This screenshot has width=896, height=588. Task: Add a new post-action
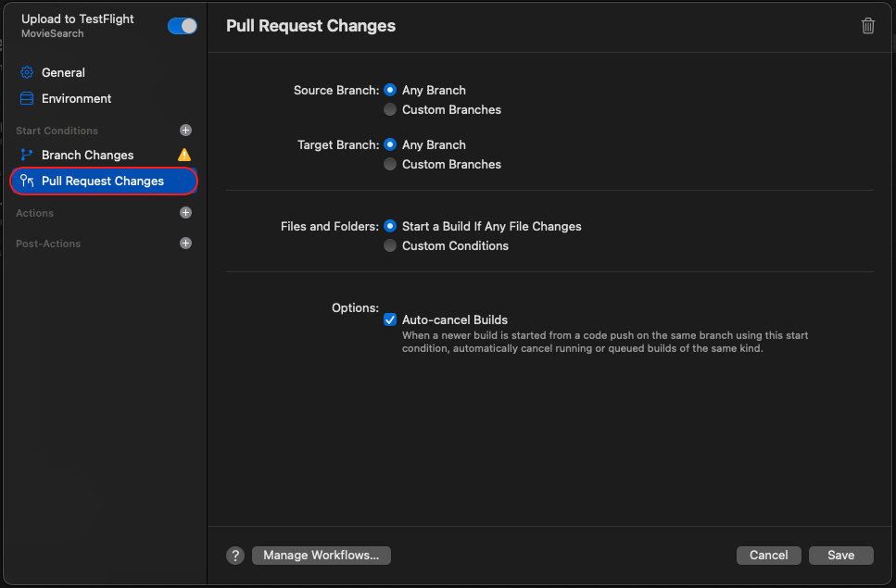click(x=185, y=244)
